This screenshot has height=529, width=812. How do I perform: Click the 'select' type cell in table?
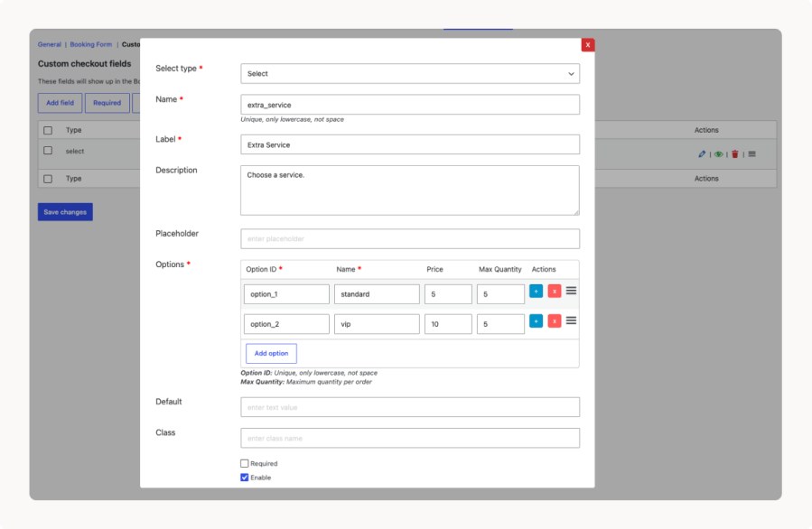pos(75,151)
